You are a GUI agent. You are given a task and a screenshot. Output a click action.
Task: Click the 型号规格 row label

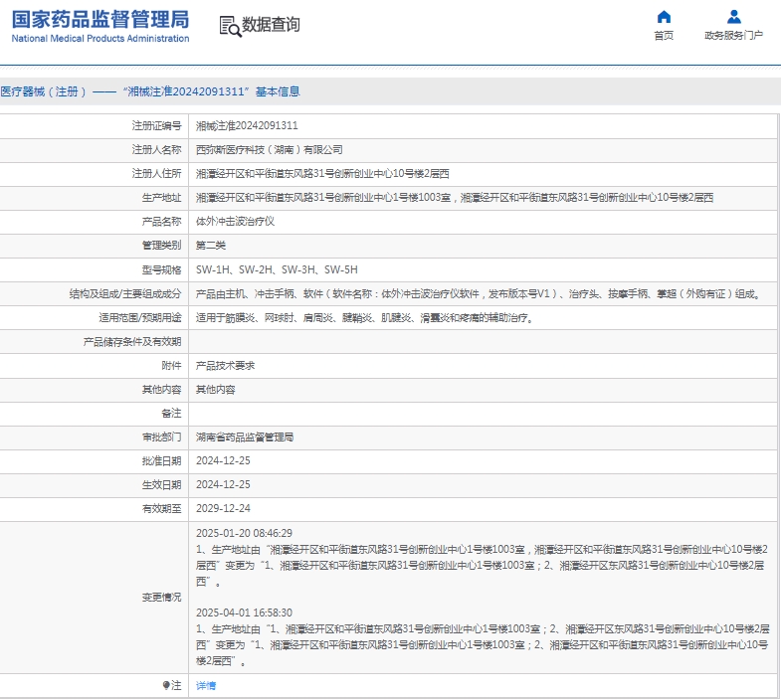pos(161,269)
